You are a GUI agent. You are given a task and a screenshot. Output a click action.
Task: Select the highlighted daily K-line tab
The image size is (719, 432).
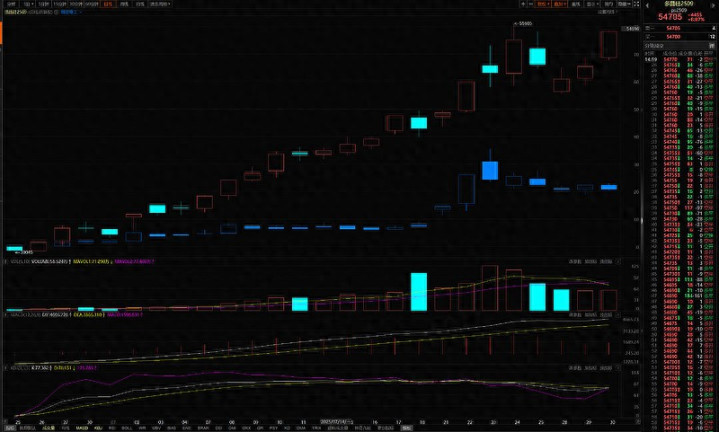point(108,4)
